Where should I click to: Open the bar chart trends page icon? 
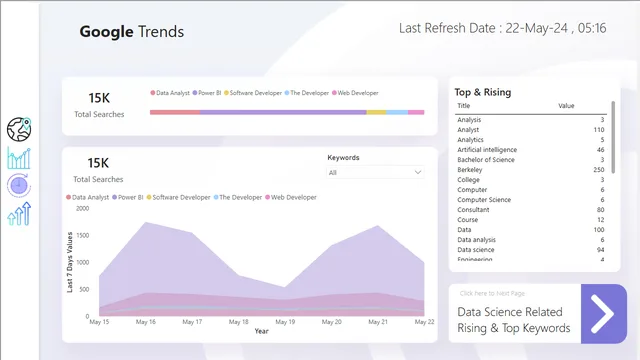click(x=19, y=158)
